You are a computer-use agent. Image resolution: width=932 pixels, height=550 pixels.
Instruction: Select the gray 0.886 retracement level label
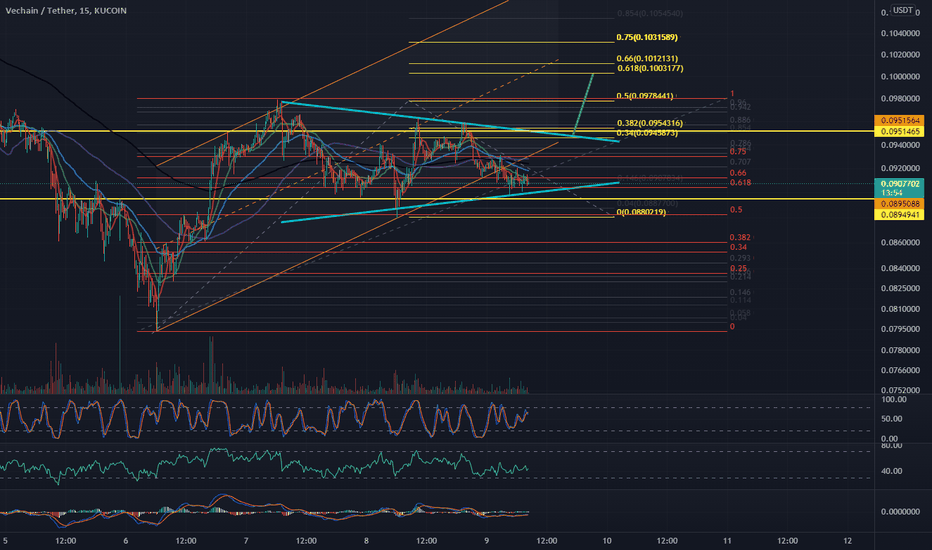[740, 120]
